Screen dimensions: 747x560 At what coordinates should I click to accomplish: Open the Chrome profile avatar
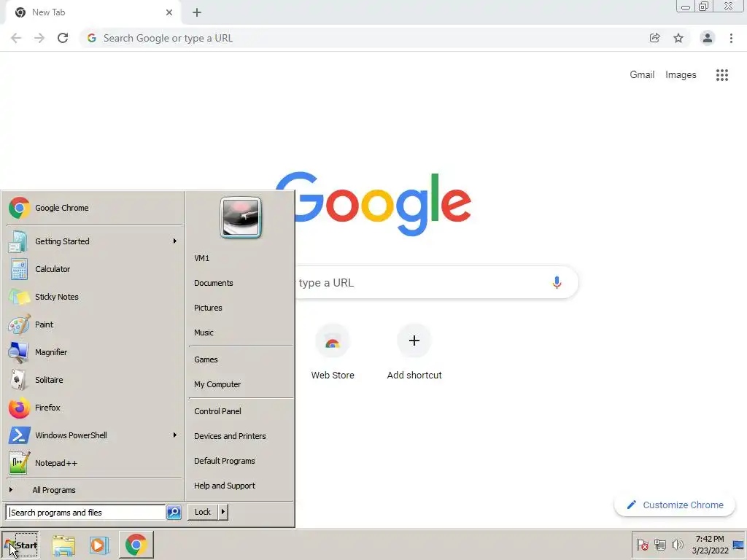tap(707, 38)
